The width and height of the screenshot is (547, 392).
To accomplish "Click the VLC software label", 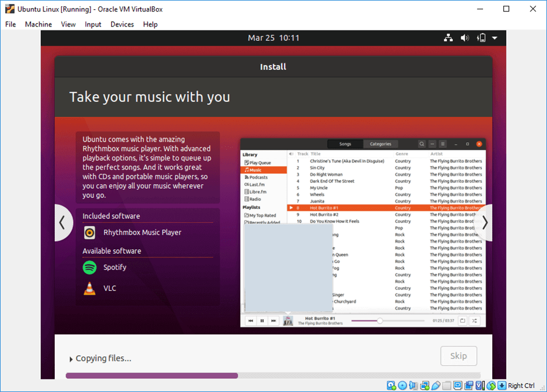I will [x=109, y=288].
